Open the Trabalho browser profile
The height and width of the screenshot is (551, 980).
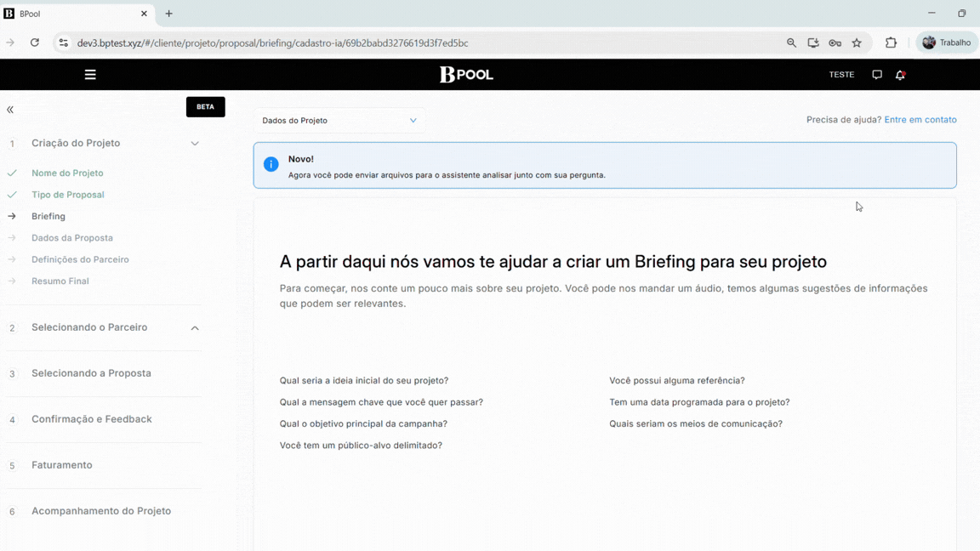coord(946,43)
